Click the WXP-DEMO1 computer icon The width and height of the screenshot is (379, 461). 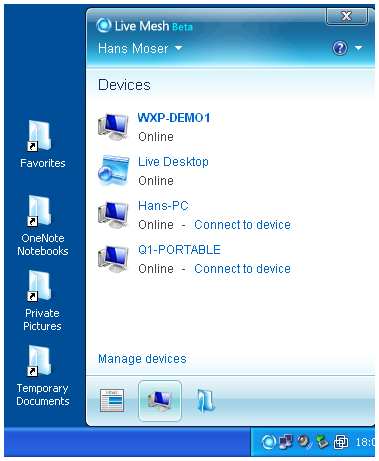click(114, 127)
